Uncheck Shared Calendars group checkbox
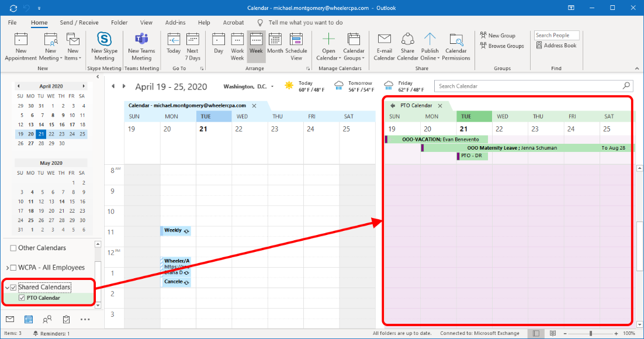The image size is (644, 339). coord(13,287)
